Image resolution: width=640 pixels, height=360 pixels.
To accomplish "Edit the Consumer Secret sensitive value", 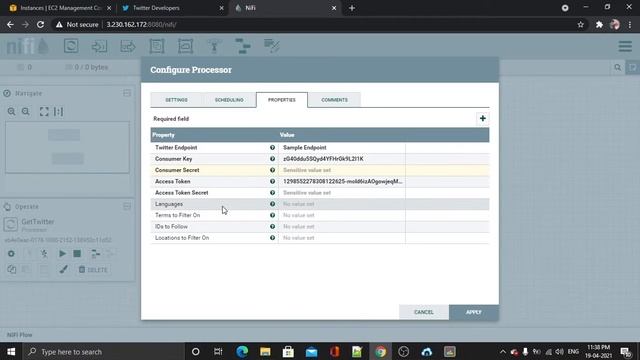I will (x=342, y=170).
